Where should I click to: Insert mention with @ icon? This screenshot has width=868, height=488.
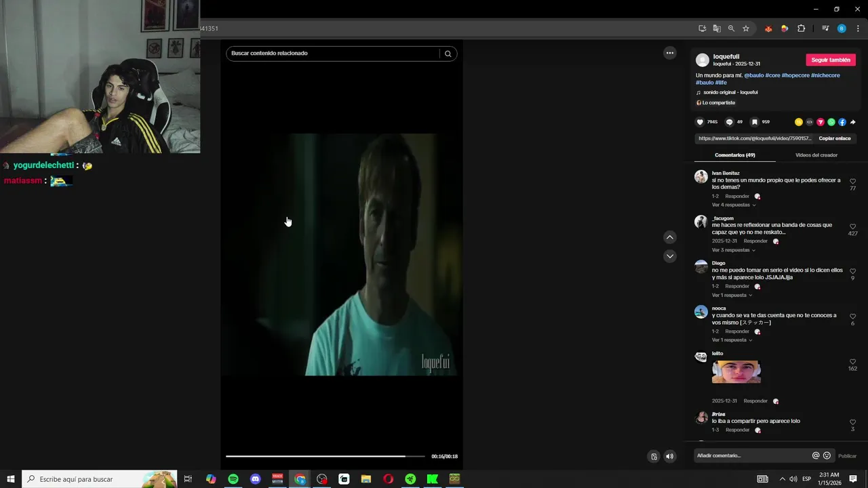[x=816, y=455]
